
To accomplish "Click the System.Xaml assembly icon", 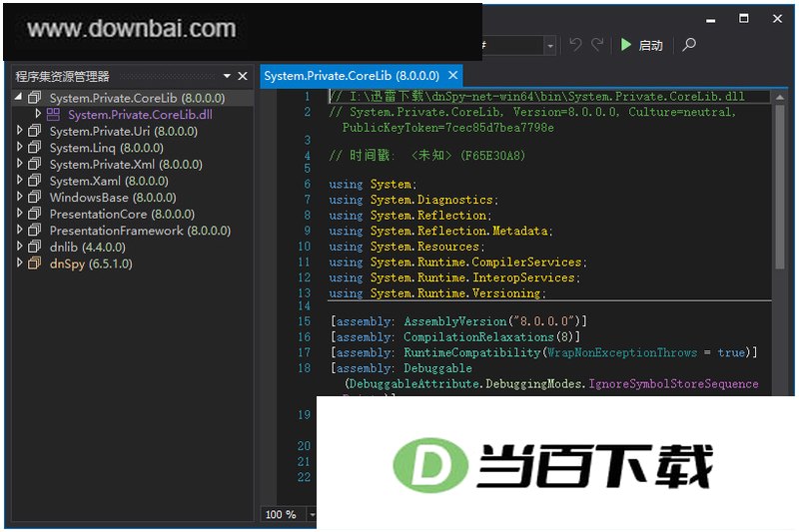I will [35, 181].
